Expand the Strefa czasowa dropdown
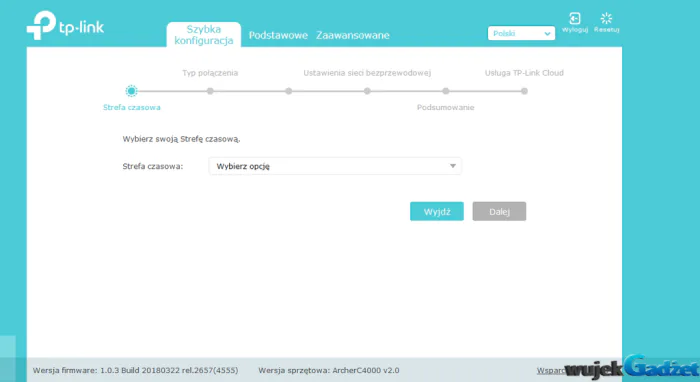 [335, 166]
